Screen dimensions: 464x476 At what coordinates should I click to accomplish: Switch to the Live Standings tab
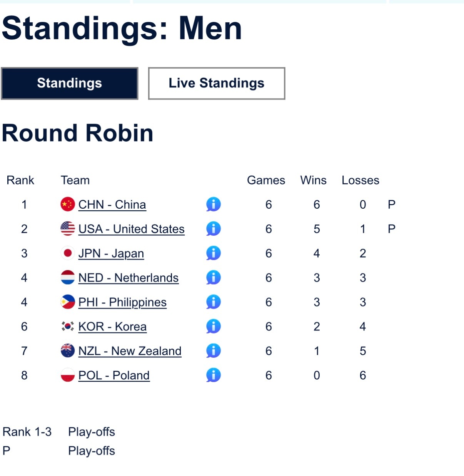[217, 83]
